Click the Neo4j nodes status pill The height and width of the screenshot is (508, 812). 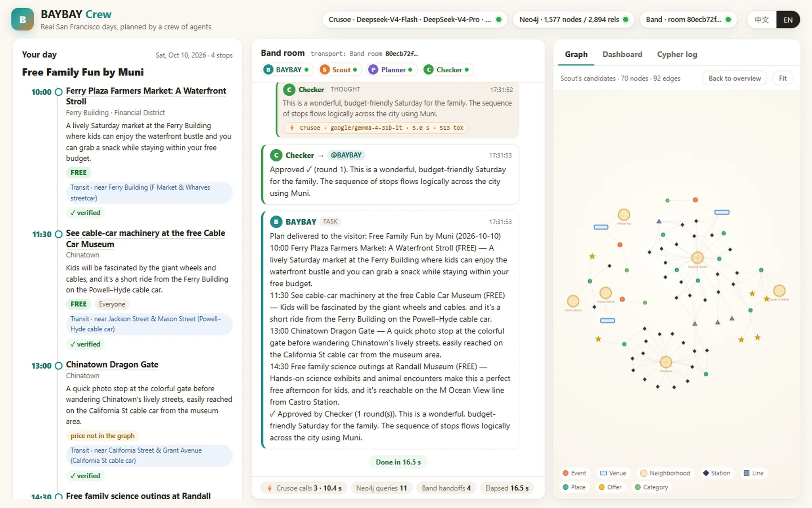(x=573, y=19)
